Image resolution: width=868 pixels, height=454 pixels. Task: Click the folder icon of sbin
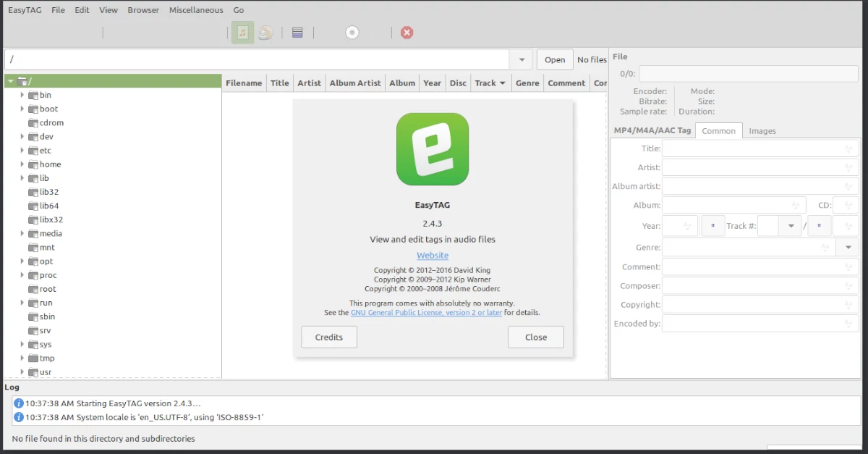tap(33, 316)
